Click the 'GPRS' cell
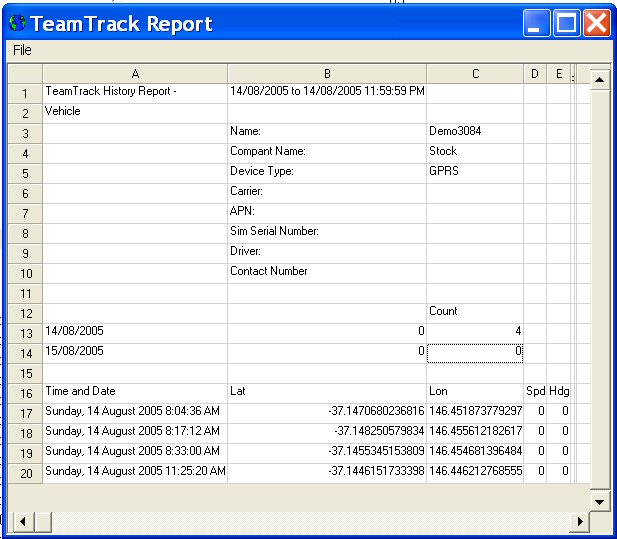 click(475, 174)
